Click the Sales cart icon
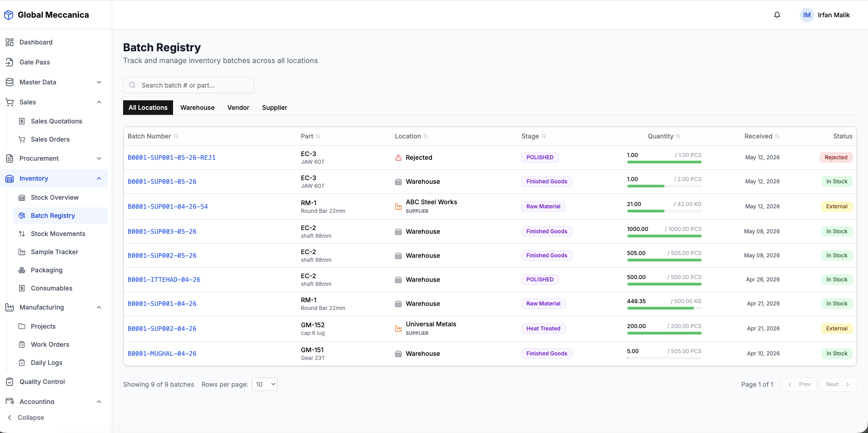The width and height of the screenshot is (868, 433). pyautogui.click(x=10, y=102)
